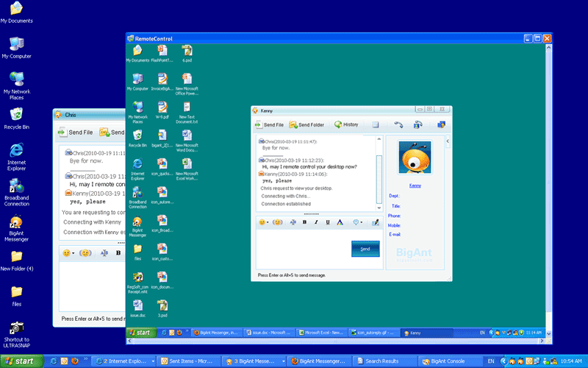This screenshot has width=588, height=368.
Task: Collapse the contact info side panel arrow
Action: click(x=448, y=141)
